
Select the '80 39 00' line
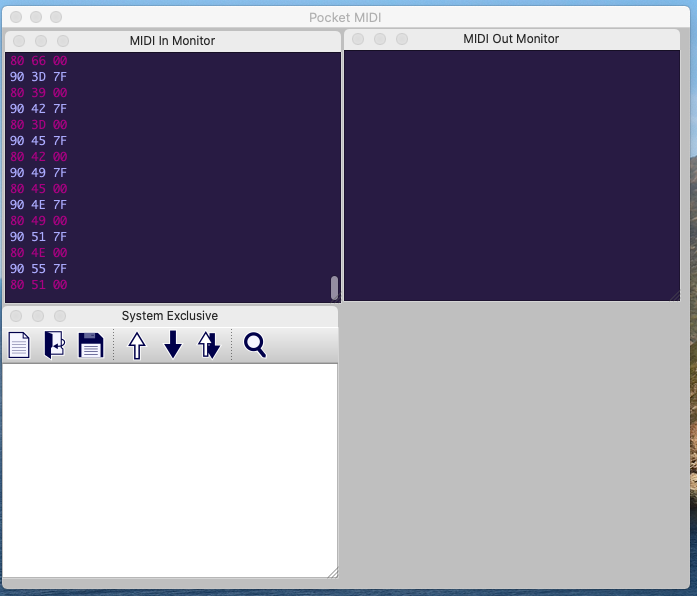coord(39,93)
